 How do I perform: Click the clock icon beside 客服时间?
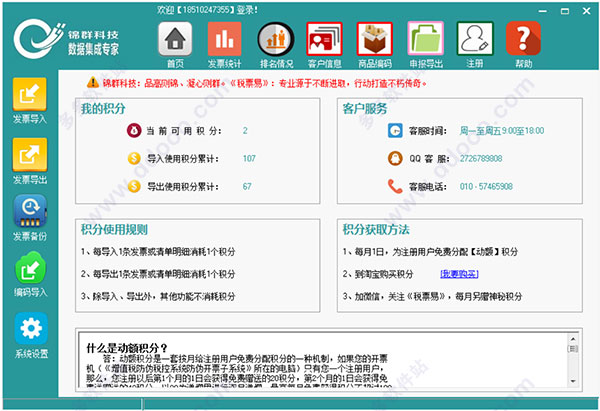pyautogui.click(x=395, y=130)
